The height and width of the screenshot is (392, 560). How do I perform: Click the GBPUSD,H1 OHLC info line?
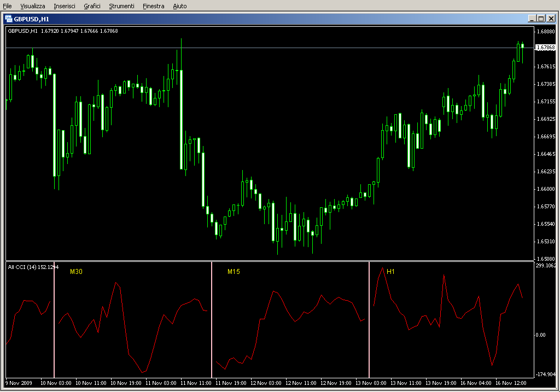63,31
